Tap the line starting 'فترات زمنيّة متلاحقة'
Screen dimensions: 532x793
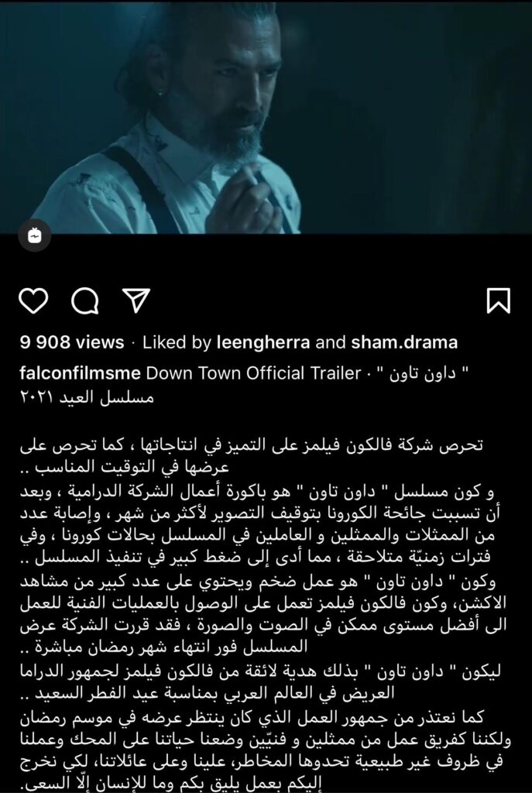(256, 558)
